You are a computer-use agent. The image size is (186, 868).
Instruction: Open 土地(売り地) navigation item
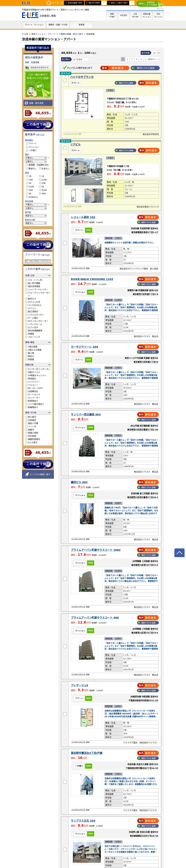pyautogui.click(x=135, y=15)
